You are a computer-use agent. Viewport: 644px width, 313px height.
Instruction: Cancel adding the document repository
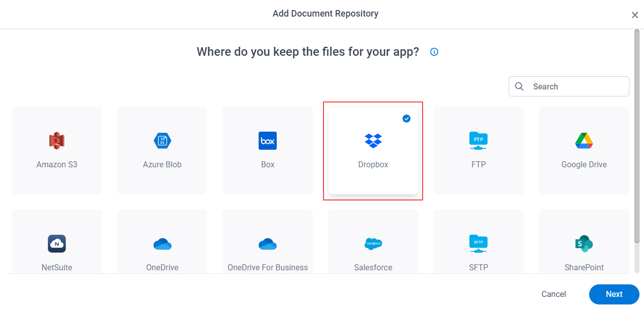554,294
